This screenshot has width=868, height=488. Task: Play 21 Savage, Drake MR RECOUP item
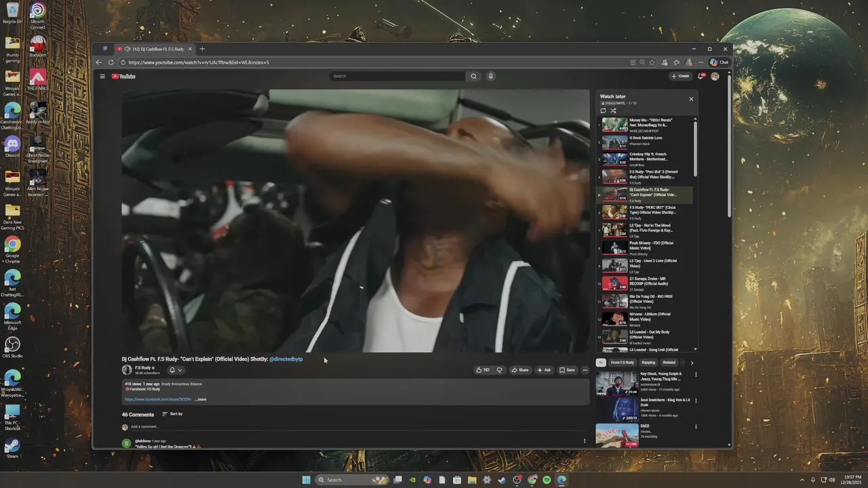pos(645,283)
